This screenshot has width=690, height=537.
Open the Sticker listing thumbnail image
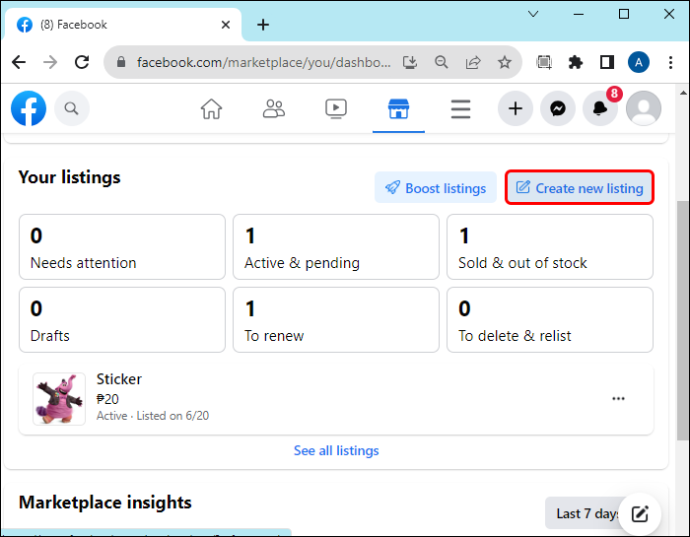coord(59,399)
